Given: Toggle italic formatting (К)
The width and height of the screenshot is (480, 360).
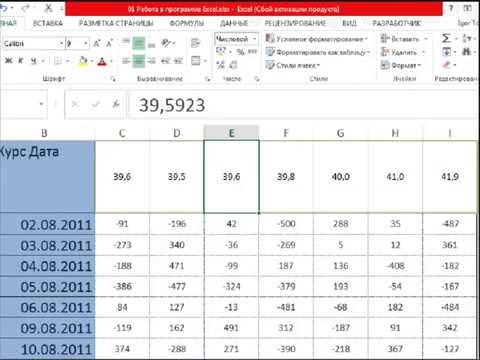Looking at the screenshot, I should (x=21, y=61).
